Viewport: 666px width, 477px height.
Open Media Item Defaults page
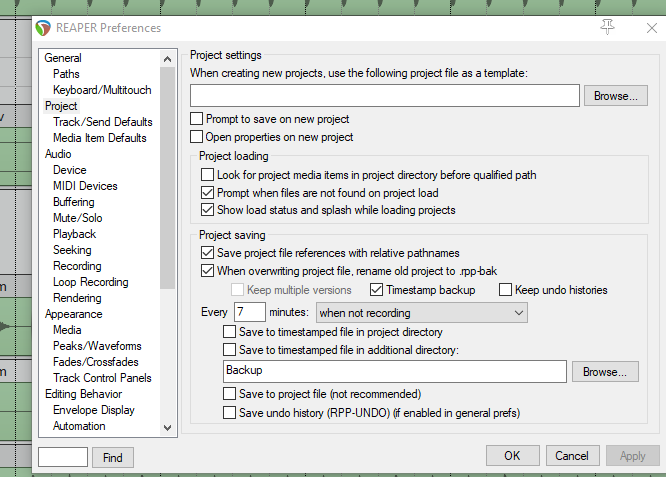(100, 138)
